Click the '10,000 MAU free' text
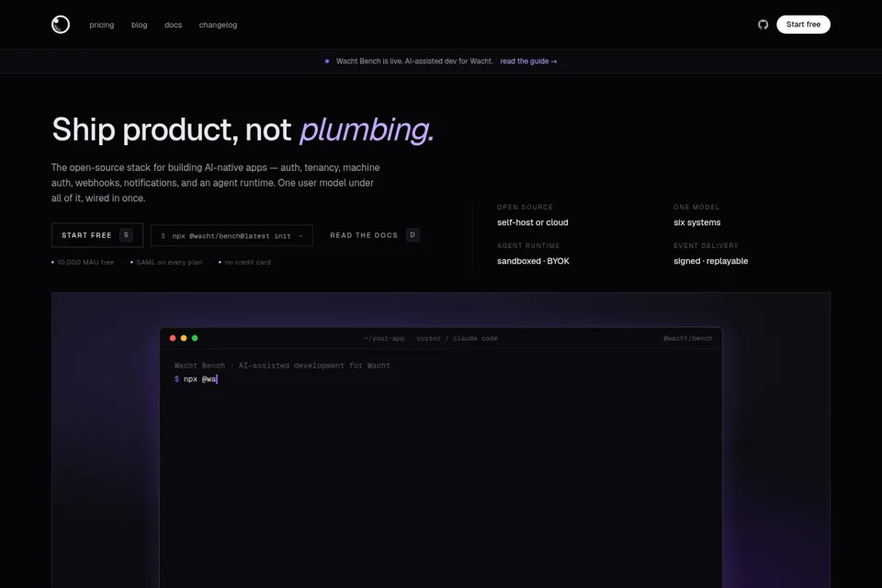882x588 pixels. click(x=85, y=262)
